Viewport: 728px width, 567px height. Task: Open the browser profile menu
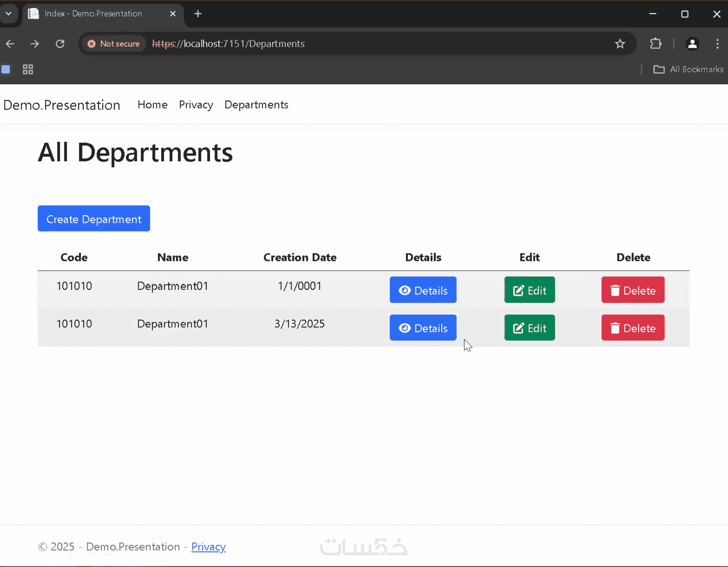(692, 44)
